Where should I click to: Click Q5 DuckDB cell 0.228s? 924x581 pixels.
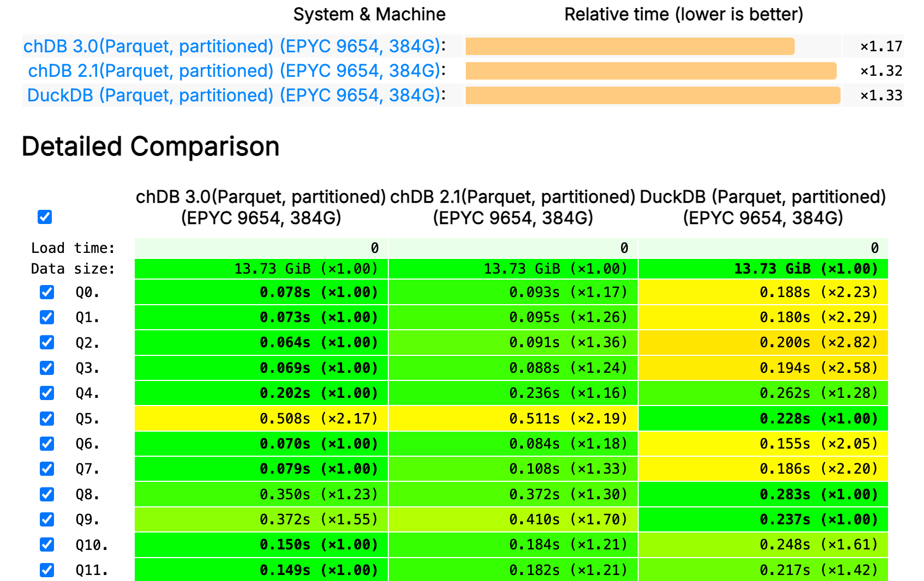pyautogui.click(x=763, y=419)
